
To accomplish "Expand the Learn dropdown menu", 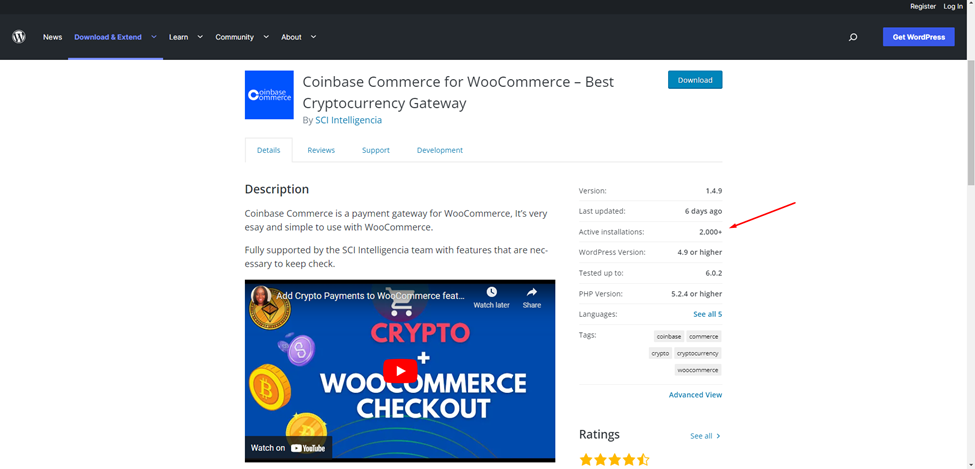I will coord(186,37).
